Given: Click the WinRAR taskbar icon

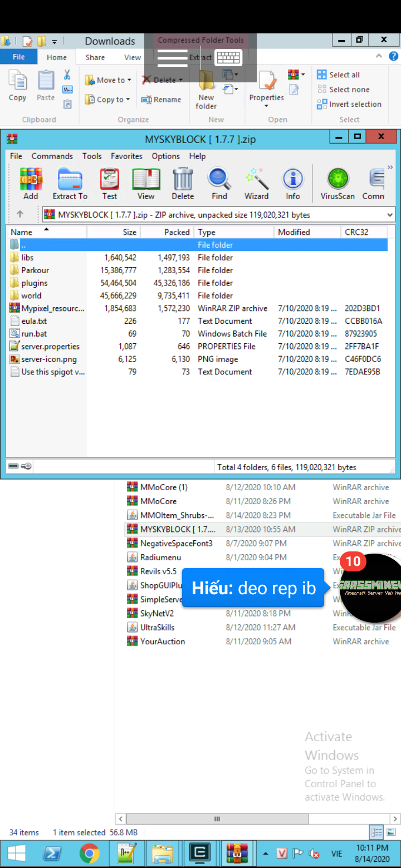Looking at the screenshot, I should point(237,852).
